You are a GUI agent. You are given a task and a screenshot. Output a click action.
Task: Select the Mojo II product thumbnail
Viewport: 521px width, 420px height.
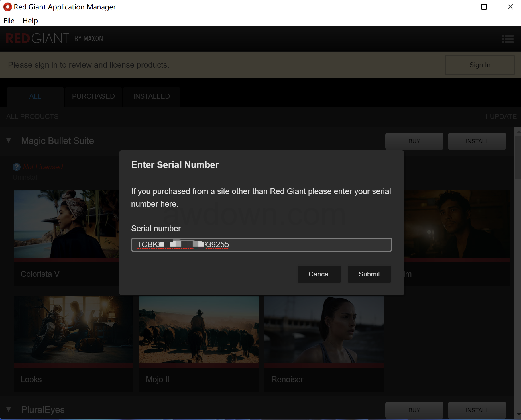199,329
